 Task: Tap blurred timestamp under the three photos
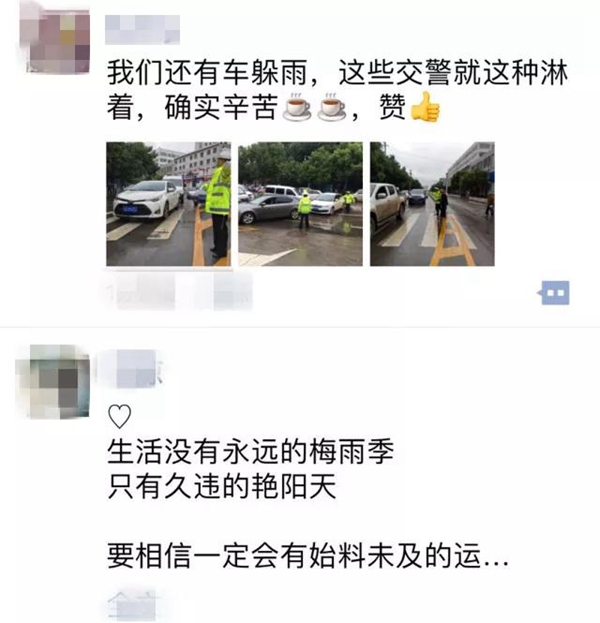(141, 292)
